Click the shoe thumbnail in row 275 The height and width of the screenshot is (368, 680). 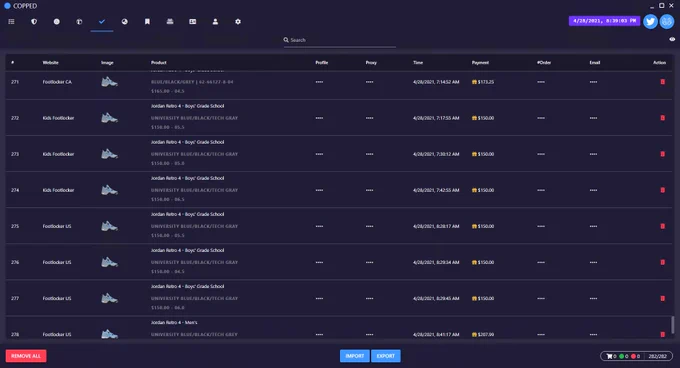click(109, 226)
